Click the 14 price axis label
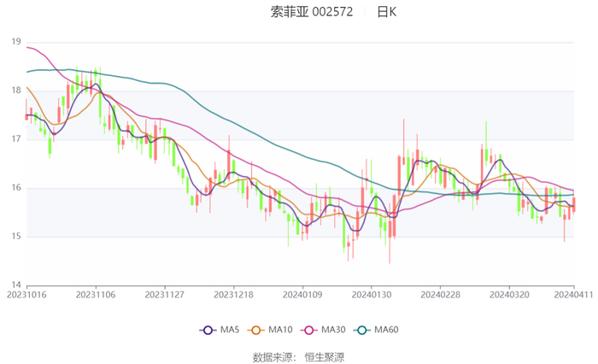The width and height of the screenshot is (598, 364). point(16,285)
